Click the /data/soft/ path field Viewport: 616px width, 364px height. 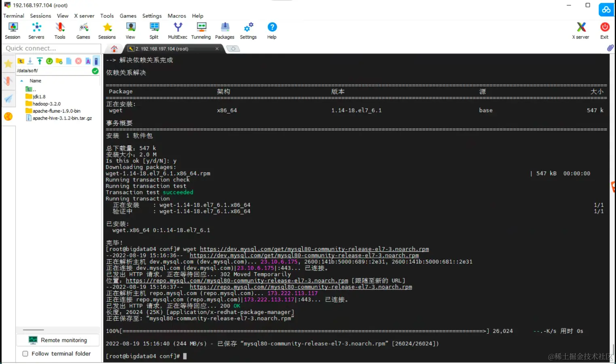point(53,71)
